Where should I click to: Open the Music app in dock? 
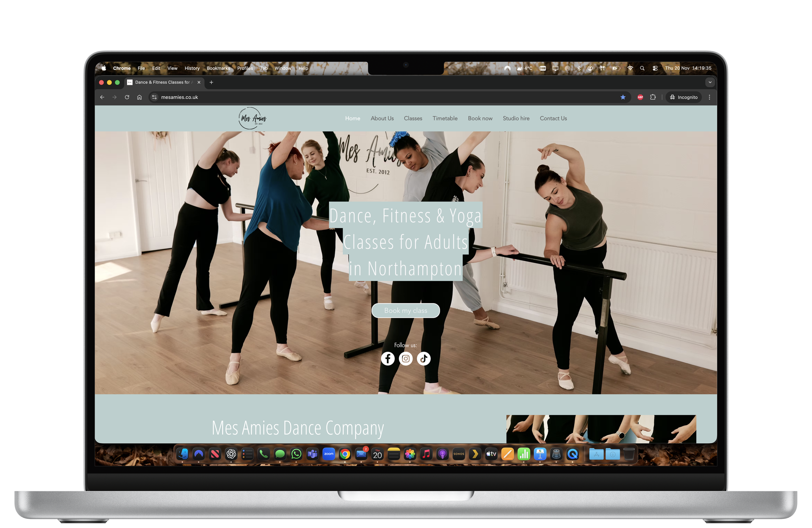tap(426, 454)
